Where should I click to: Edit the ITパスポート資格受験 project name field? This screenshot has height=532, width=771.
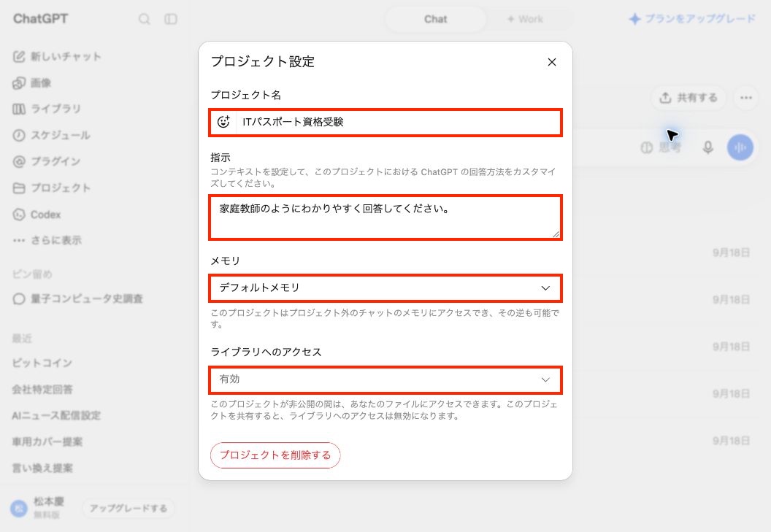(398, 122)
